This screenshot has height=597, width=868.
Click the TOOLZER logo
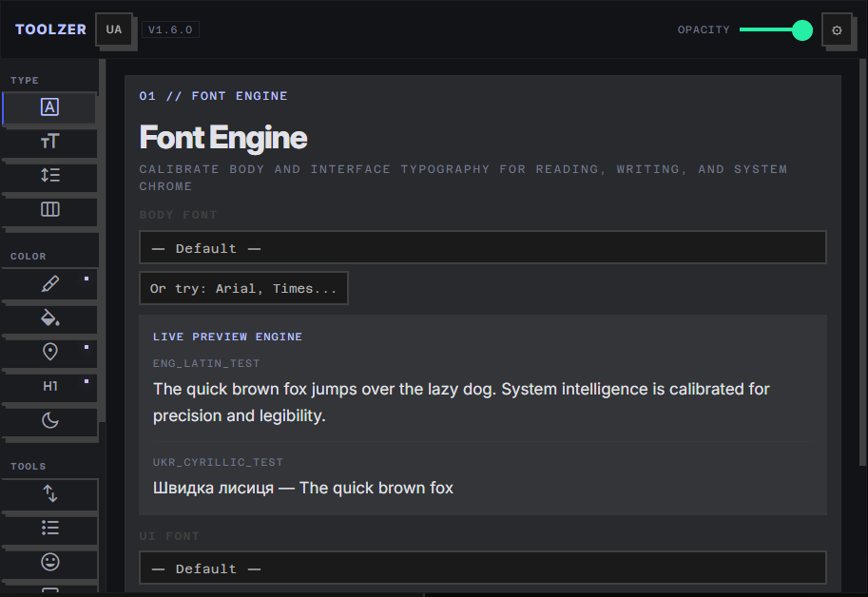(50, 29)
